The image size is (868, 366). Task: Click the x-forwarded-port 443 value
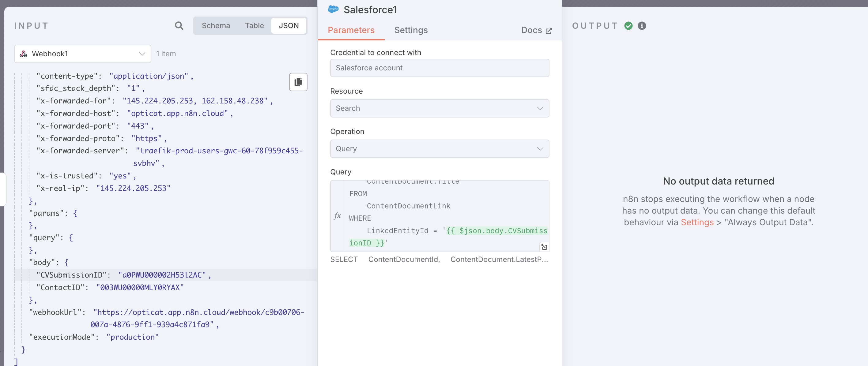coord(138,126)
